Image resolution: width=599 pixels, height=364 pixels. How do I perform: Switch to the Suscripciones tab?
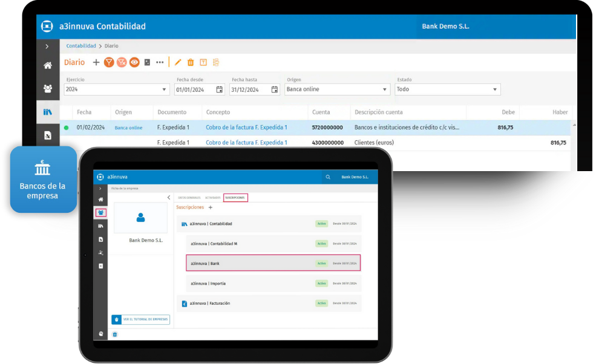point(235,198)
